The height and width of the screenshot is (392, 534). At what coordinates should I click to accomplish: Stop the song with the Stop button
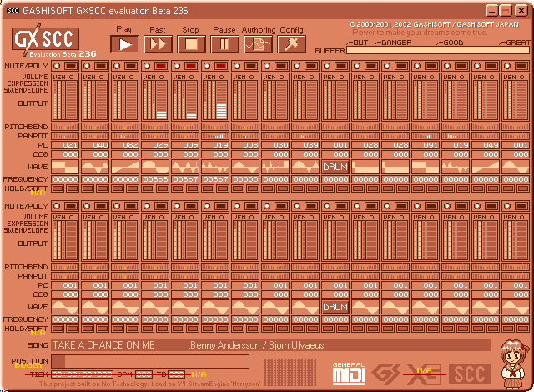point(191,44)
